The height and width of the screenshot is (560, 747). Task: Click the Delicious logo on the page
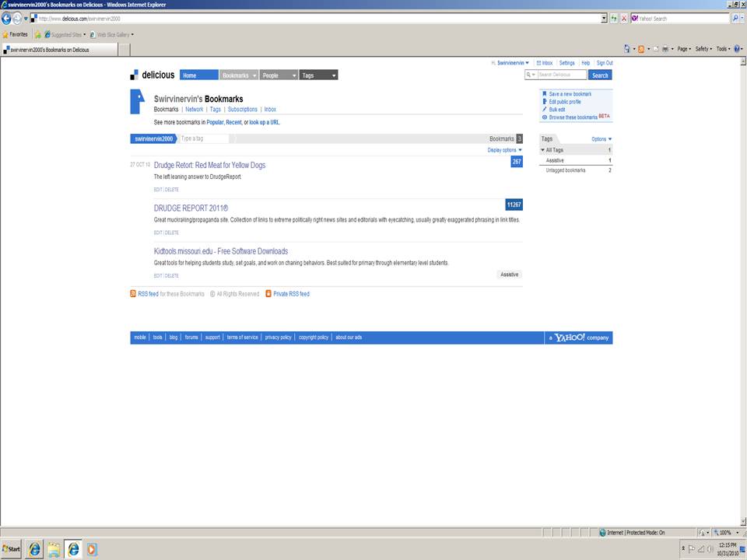point(153,75)
